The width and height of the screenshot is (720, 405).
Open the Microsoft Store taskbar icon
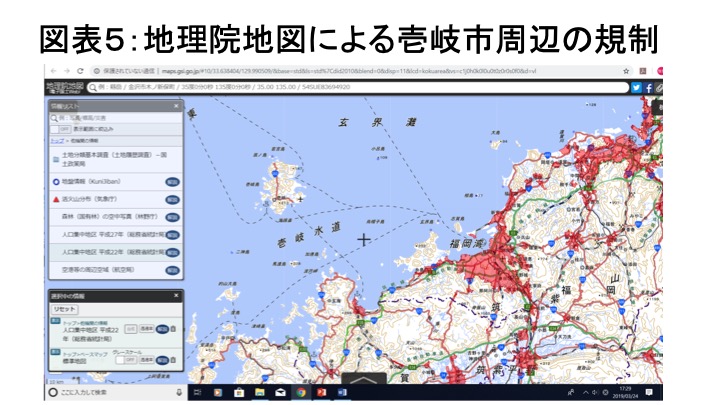(x=239, y=393)
